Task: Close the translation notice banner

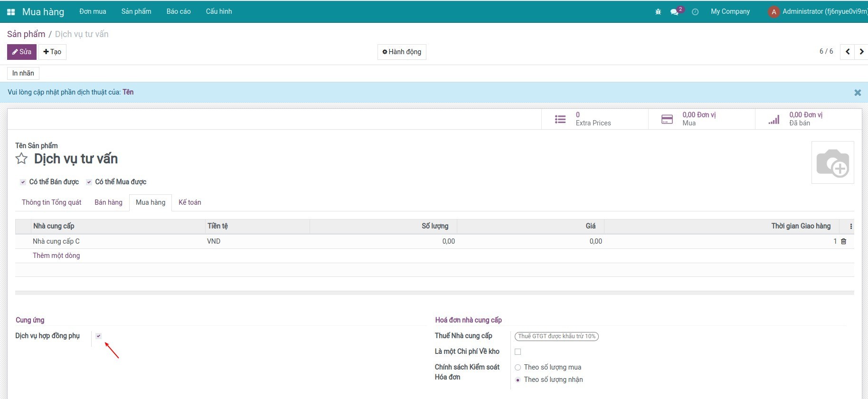Action: click(858, 93)
